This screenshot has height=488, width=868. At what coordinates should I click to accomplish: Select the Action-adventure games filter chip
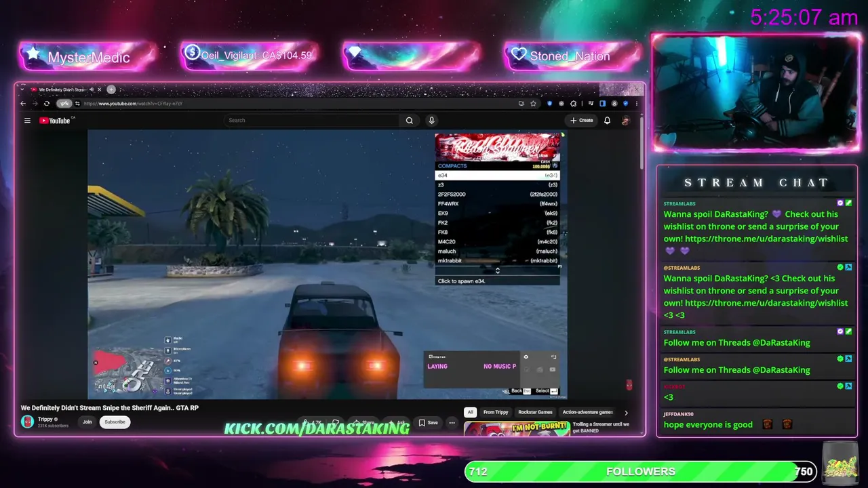[587, 412]
